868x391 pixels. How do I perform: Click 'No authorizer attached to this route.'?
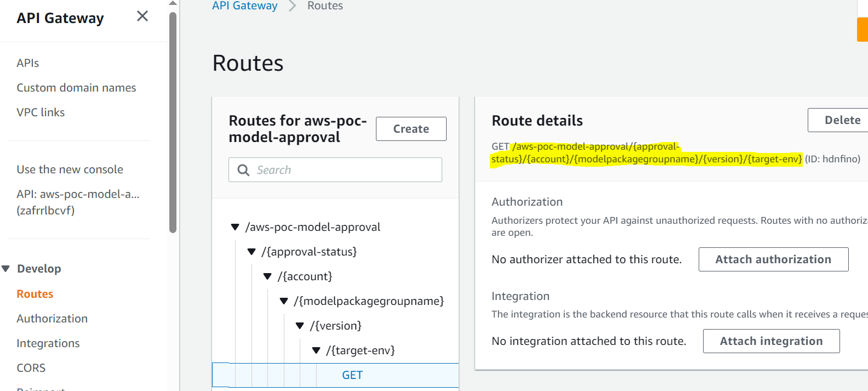[x=587, y=259]
